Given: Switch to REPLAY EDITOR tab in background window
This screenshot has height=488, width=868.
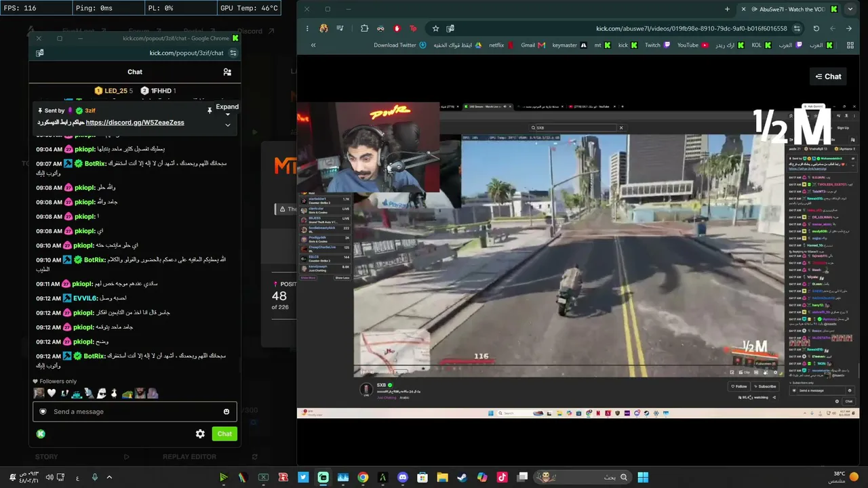Looking at the screenshot, I should click(x=189, y=457).
